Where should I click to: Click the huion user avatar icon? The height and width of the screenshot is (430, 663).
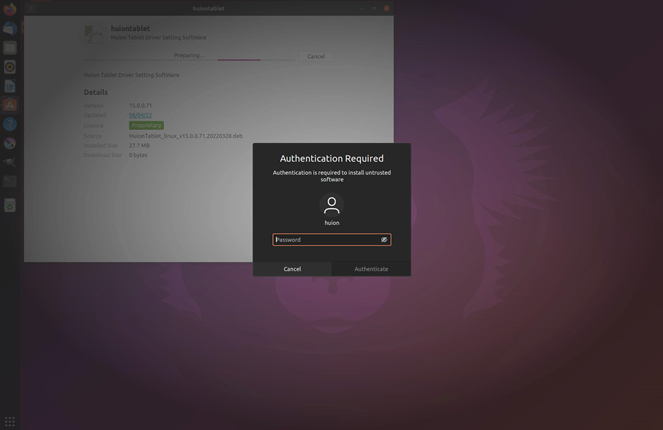point(332,205)
